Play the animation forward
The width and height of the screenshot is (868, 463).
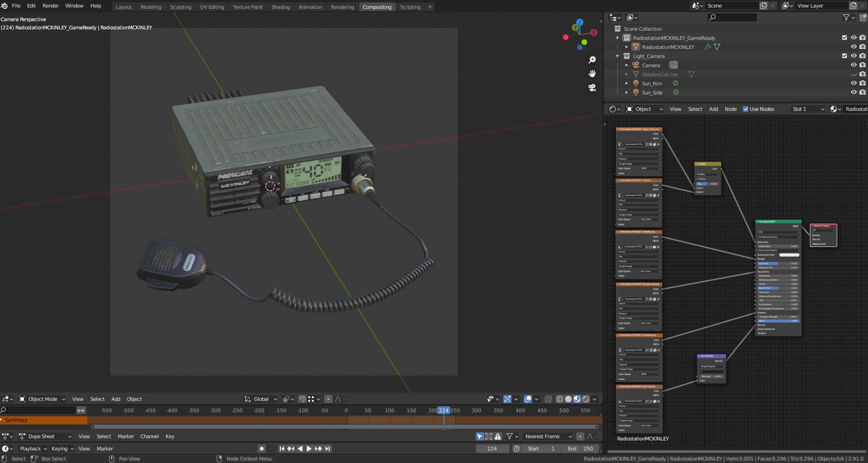tap(309, 449)
